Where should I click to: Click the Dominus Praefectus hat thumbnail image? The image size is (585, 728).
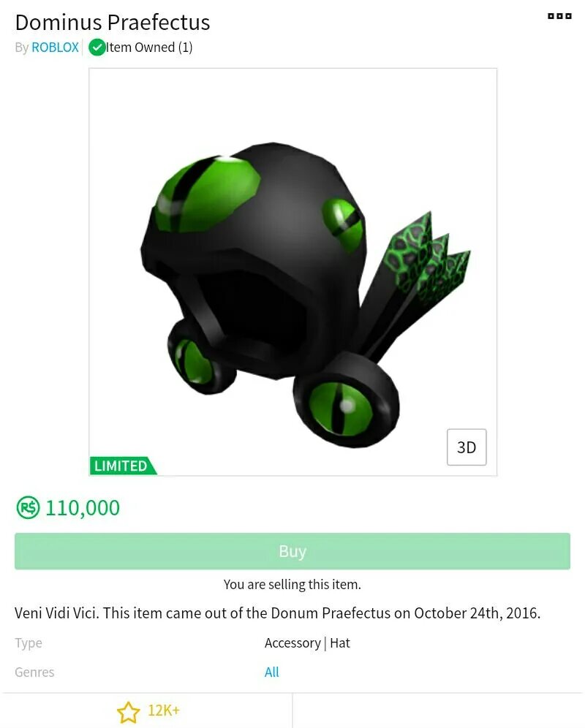[x=292, y=272]
